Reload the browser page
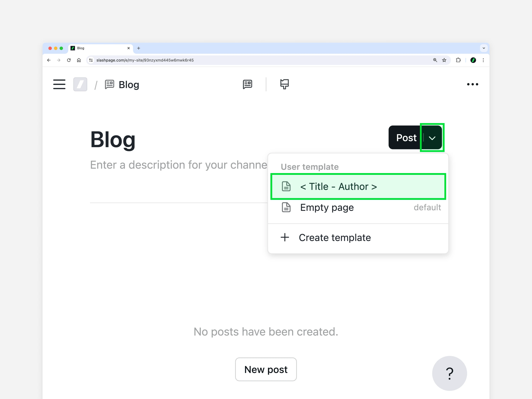Viewport: 532px width, 399px height. coord(69,60)
